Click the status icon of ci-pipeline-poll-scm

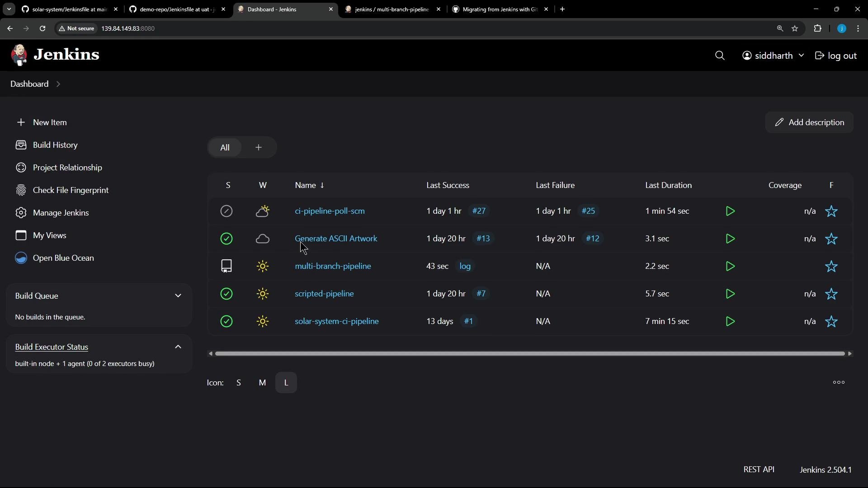pyautogui.click(x=226, y=211)
